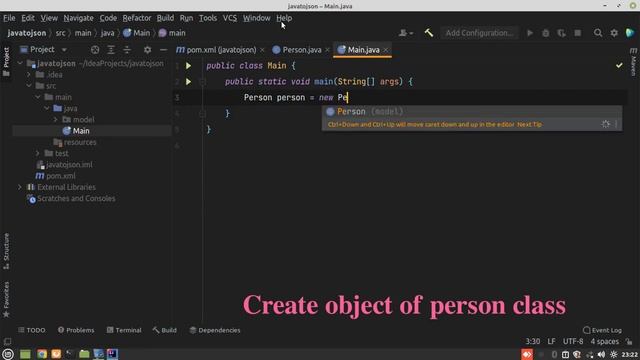Open Search Everywhere magnifier icon
Image resolution: width=640 pixels, height=360 pixels.
pyautogui.click(x=598, y=33)
